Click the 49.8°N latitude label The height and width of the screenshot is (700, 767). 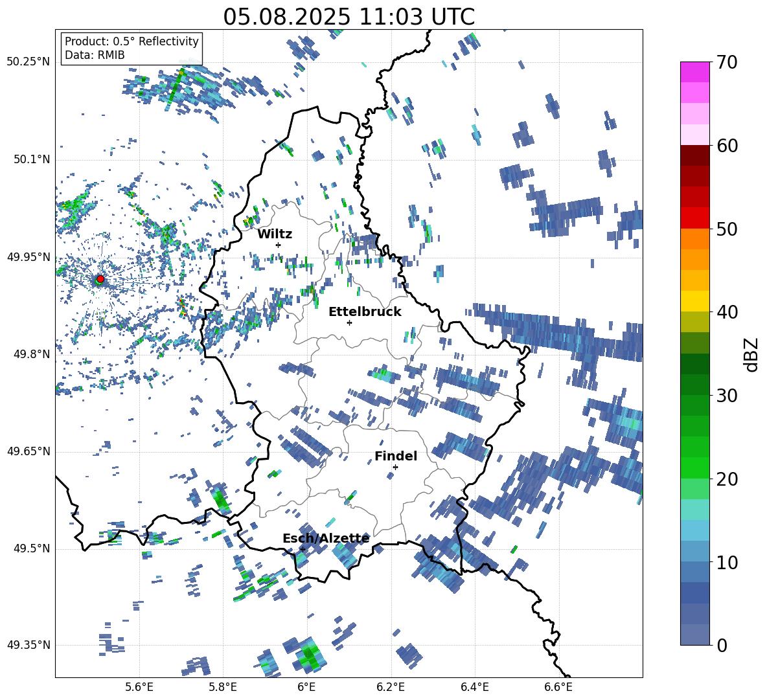click(x=32, y=354)
